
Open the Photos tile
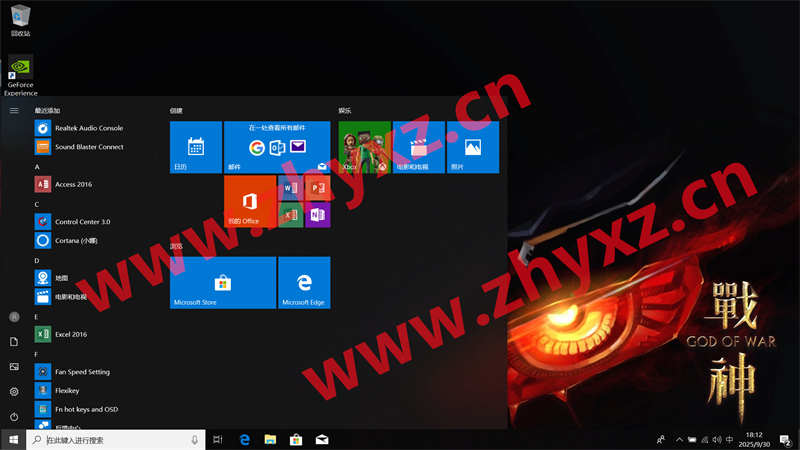[x=473, y=147]
